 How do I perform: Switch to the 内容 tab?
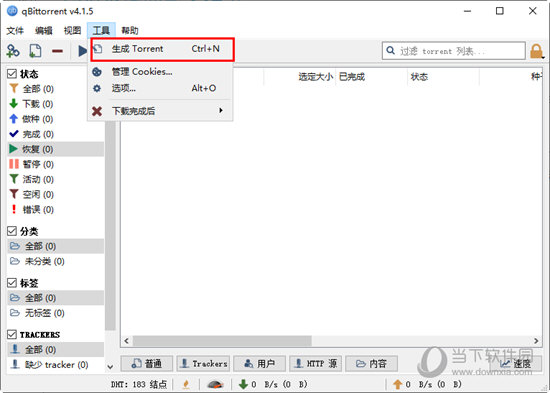coord(372,364)
